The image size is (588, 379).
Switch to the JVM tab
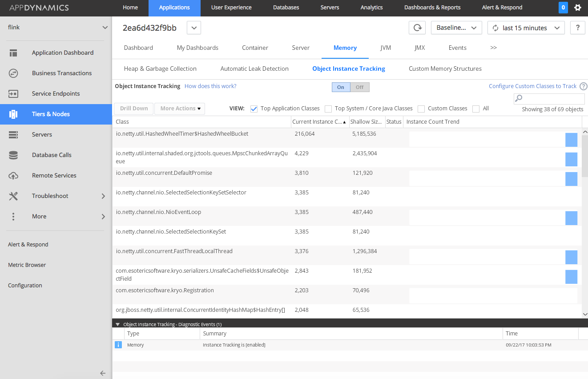click(x=386, y=48)
